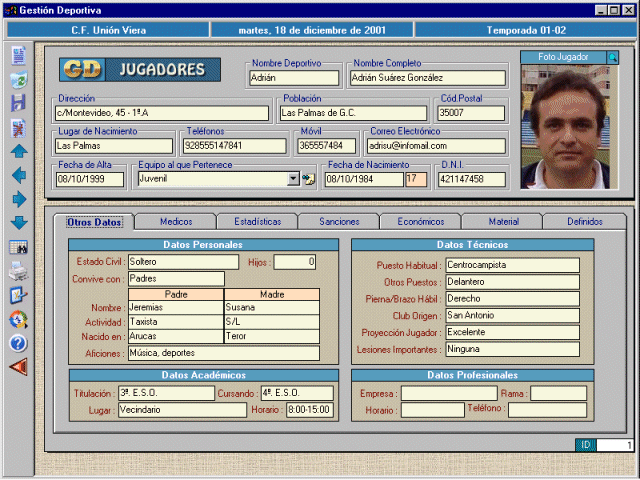Viewport: 640px width, 480px height.
Task: Click the red back triangle exit icon
Action: [x=18, y=367]
